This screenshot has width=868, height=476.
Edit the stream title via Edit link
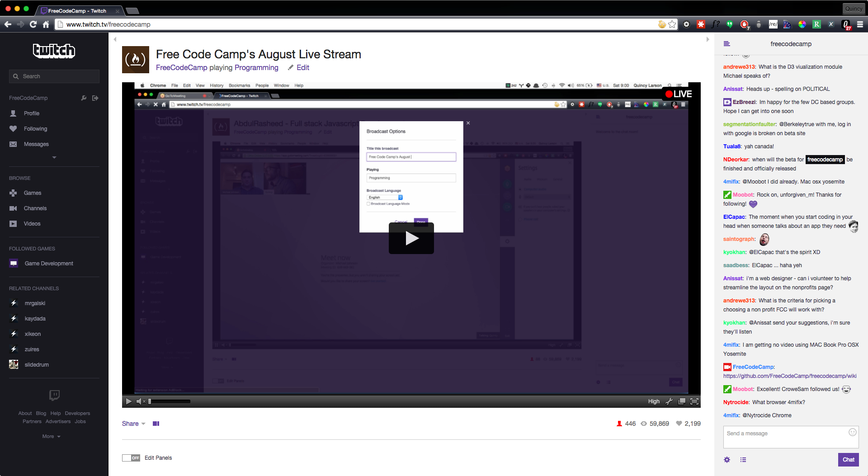[x=299, y=68]
